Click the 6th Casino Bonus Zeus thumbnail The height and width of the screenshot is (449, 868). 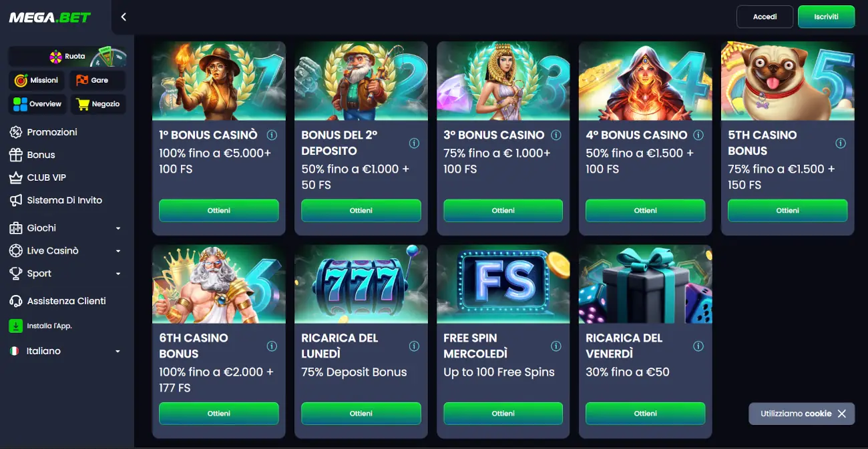click(x=219, y=284)
